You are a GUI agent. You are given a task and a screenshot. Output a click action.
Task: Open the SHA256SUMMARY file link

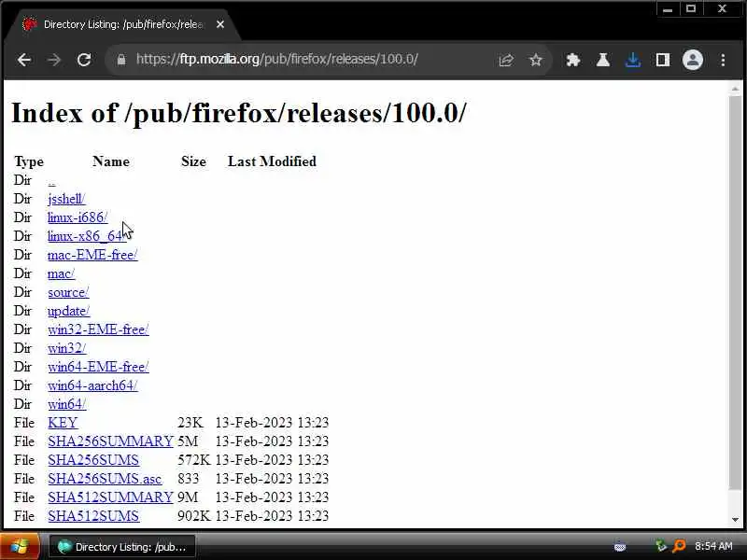click(x=110, y=441)
